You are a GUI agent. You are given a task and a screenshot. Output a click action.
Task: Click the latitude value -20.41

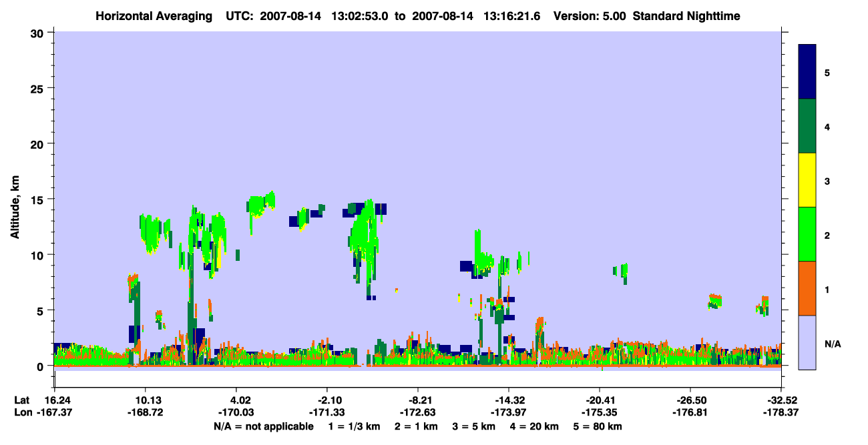tap(600, 400)
